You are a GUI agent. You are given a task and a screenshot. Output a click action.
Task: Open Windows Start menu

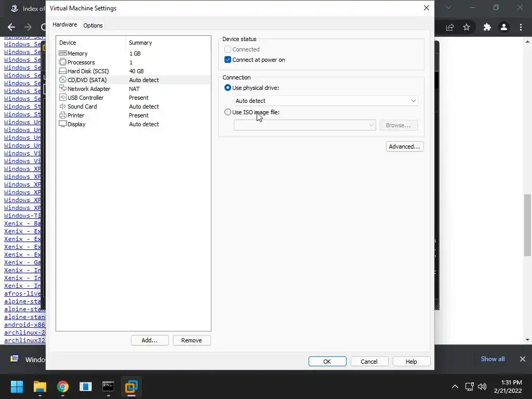tap(17, 387)
